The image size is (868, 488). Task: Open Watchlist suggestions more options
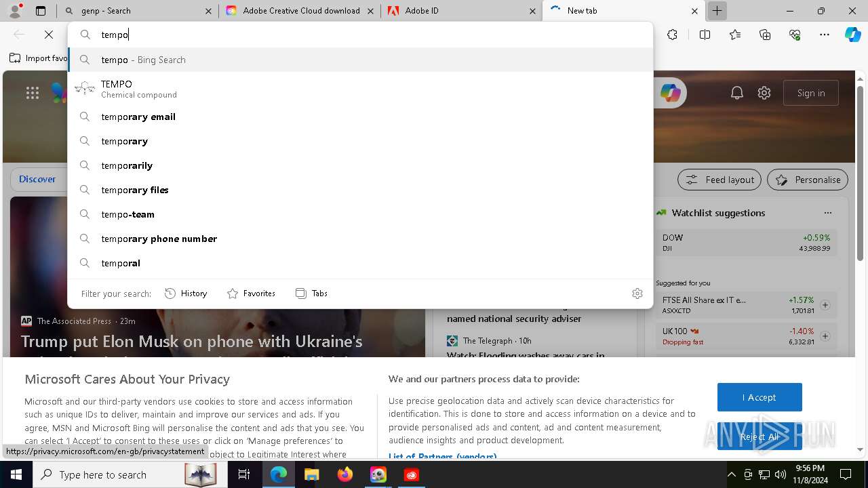827,213
